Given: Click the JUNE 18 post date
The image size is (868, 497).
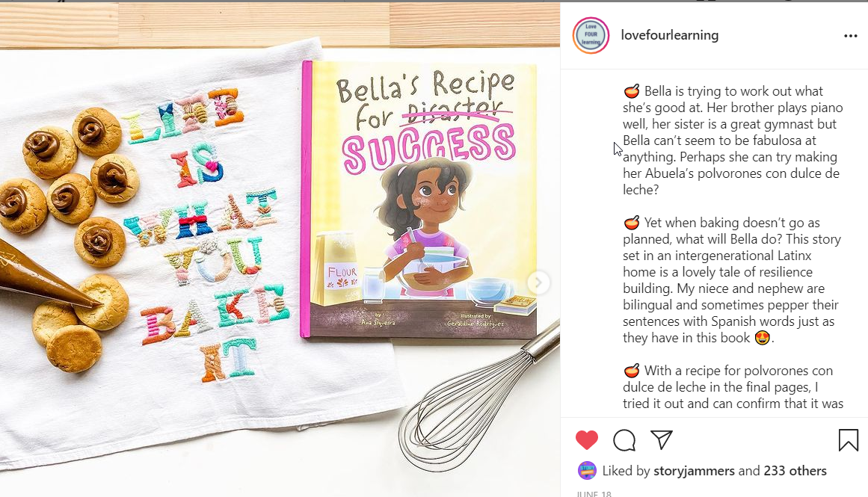Looking at the screenshot, I should (x=594, y=493).
